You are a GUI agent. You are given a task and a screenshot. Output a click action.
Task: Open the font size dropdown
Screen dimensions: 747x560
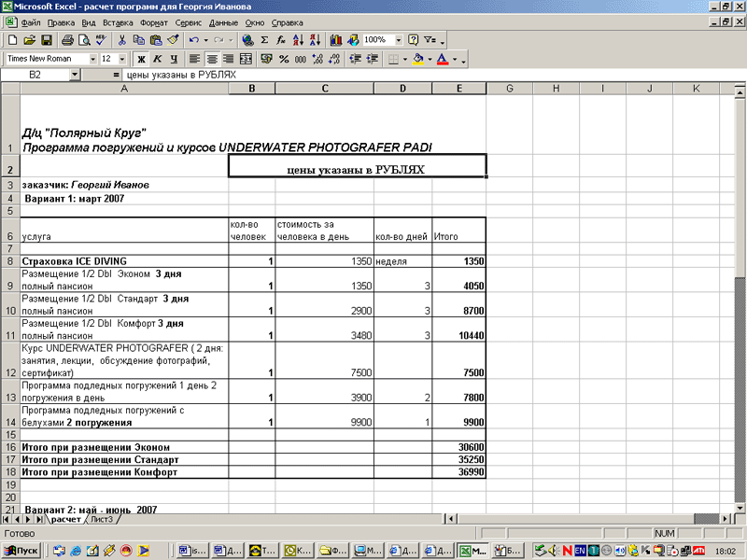click(122, 59)
